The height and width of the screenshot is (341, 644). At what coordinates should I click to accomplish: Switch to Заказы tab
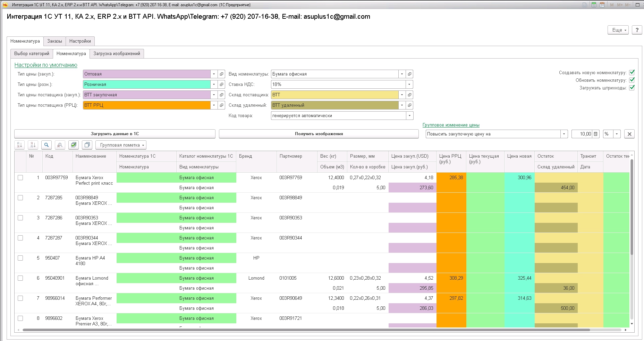point(54,41)
